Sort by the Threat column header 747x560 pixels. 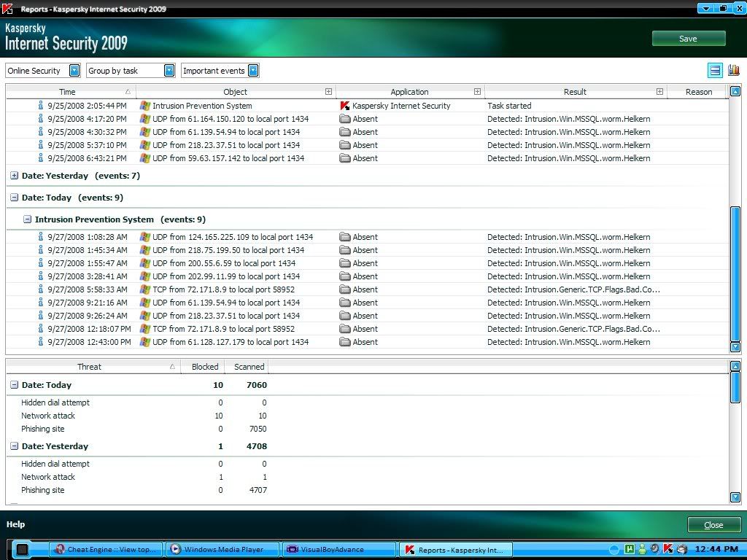coord(93,367)
